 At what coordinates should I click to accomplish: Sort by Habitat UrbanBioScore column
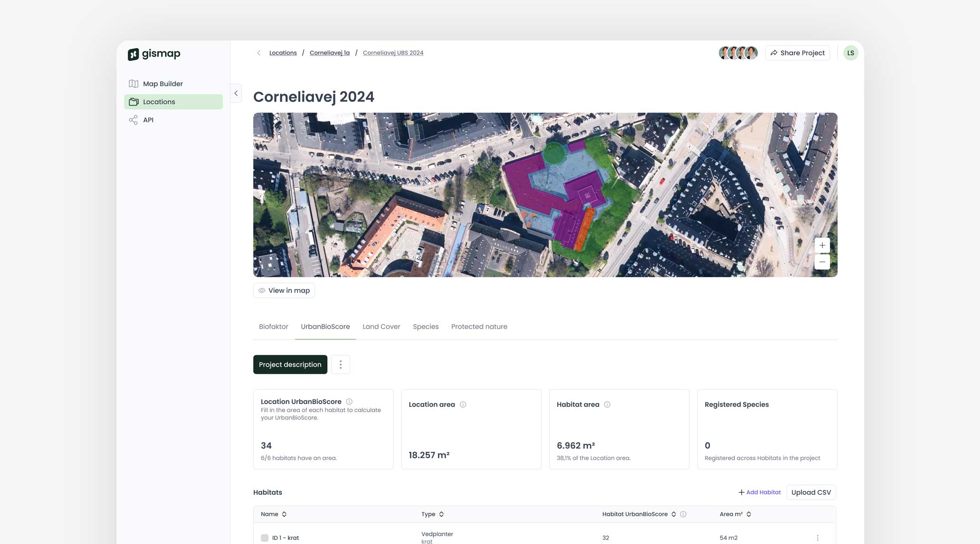coord(673,514)
